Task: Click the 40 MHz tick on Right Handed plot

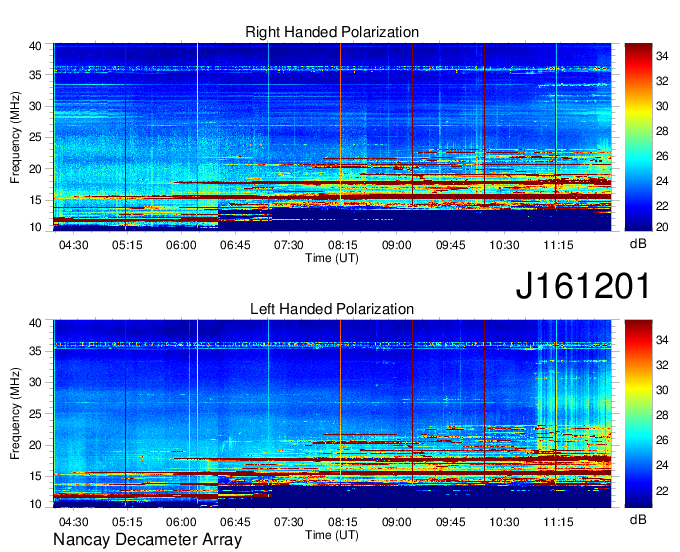Action: point(35,46)
